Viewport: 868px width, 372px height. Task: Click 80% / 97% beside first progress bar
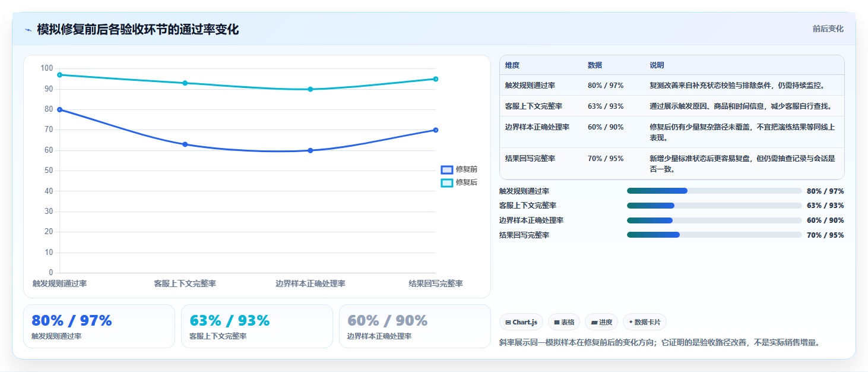point(825,191)
